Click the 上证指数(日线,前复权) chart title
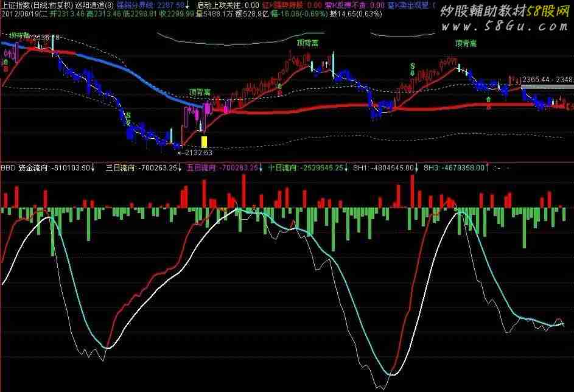The image size is (574, 392). pyautogui.click(x=37, y=5)
